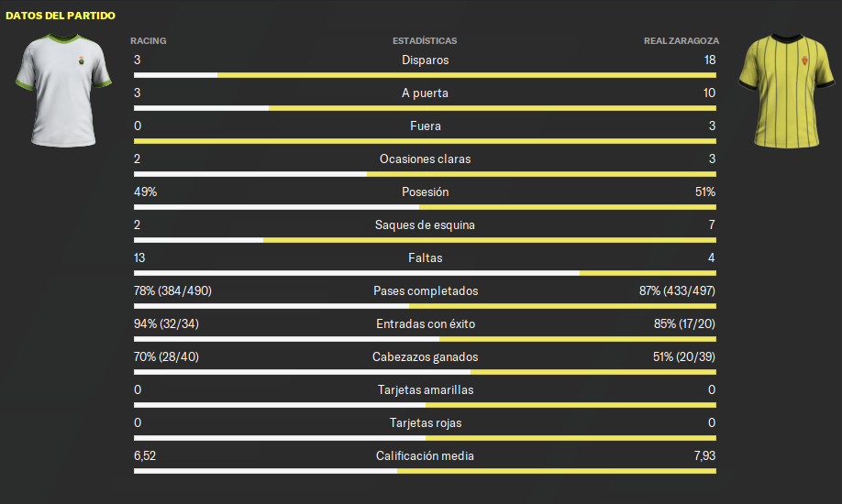842x504 pixels.
Task: Select the Calificación media 7,93 value
Action: click(704, 455)
